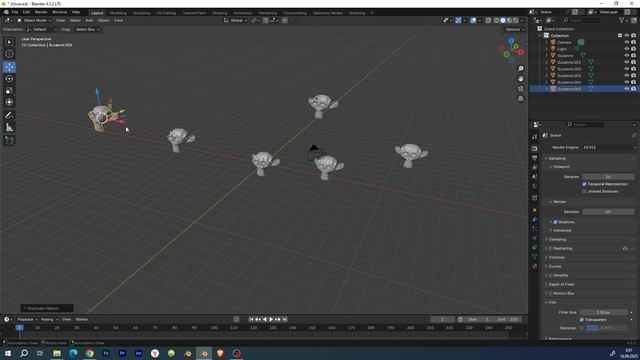Open the timeline Playback popover
Viewport: 640px width, 360px height.
(27, 320)
